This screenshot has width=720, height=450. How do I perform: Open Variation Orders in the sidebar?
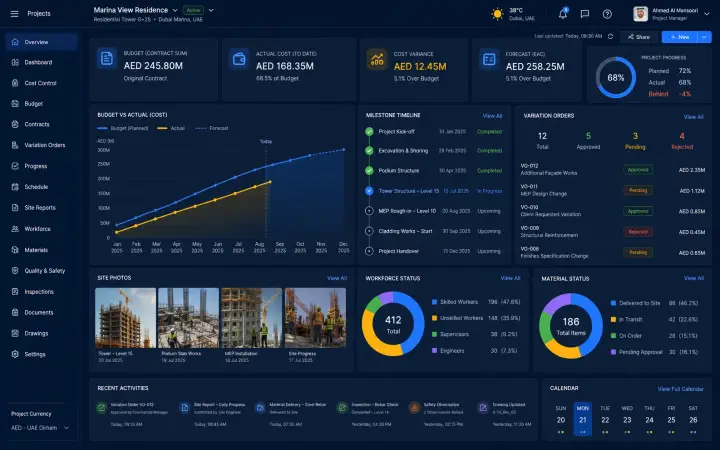click(x=41, y=145)
